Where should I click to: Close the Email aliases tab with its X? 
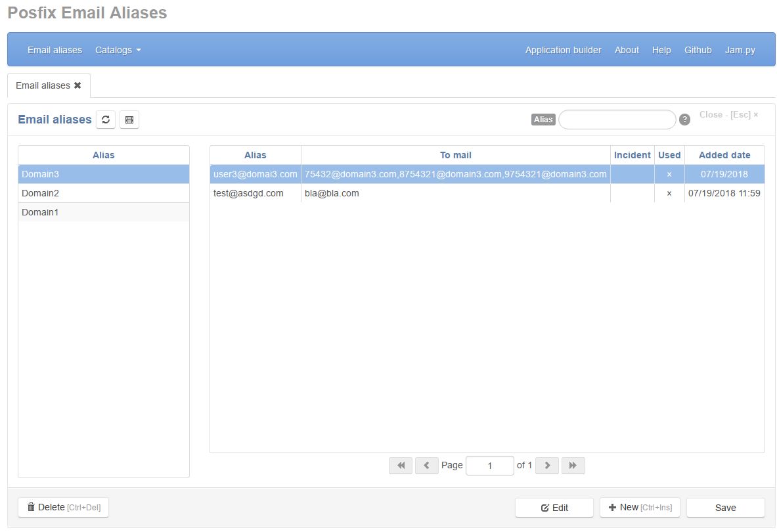pyautogui.click(x=78, y=85)
